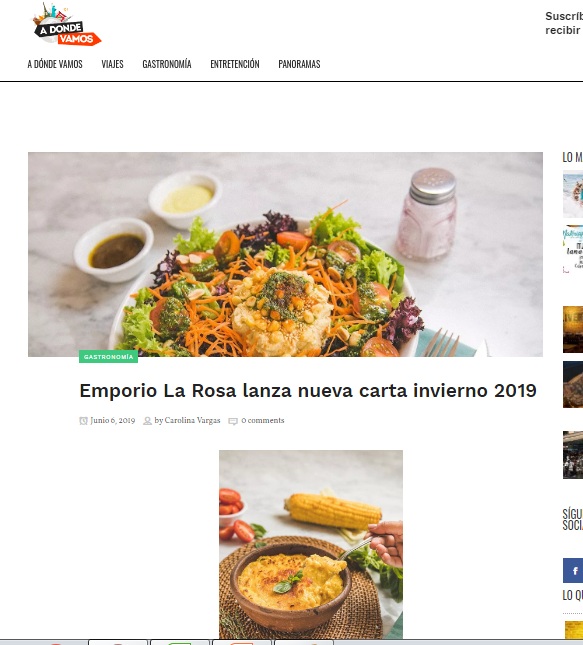Open the PANORAMAS menu item
Image resolution: width=583 pixels, height=645 pixels.
pos(299,64)
